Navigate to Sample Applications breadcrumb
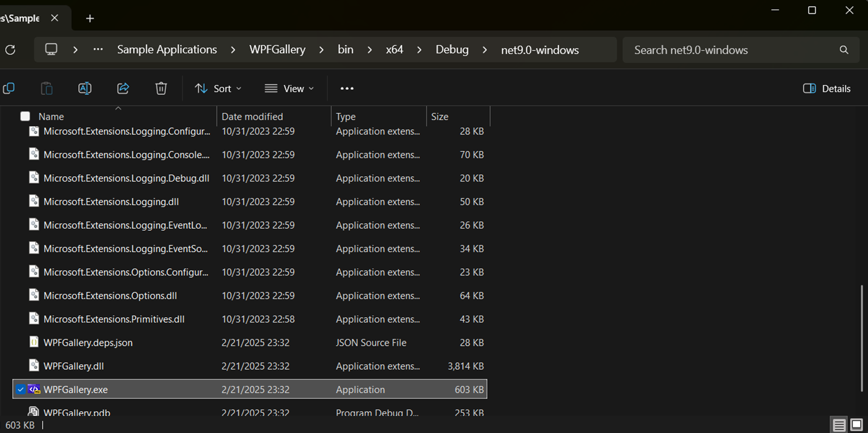Image resolution: width=868 pixels, height=433 pixels. click(167, 50)
